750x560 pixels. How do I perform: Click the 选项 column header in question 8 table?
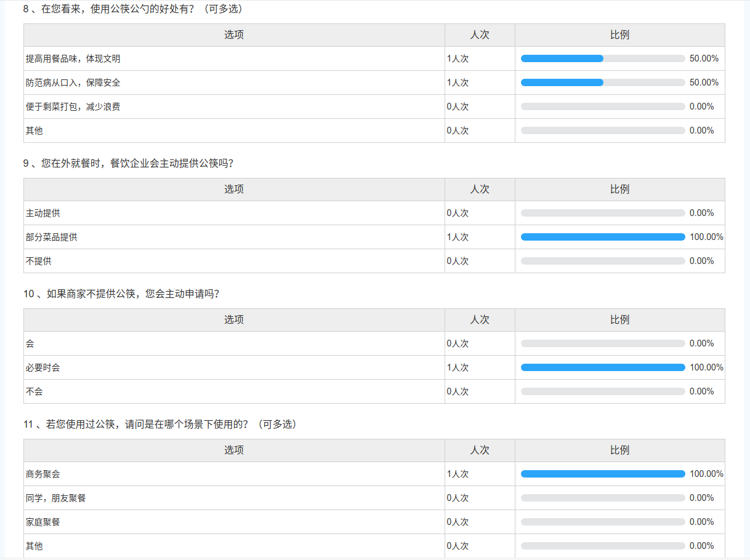click(x=234, y=35)
